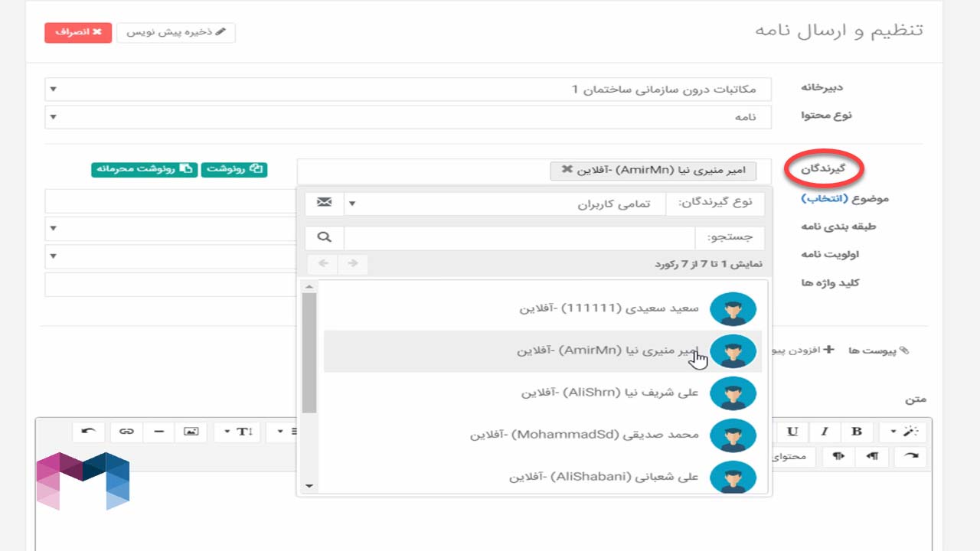Pick محمد صدیقی (MohammadSd) from the list

(543, 435)
